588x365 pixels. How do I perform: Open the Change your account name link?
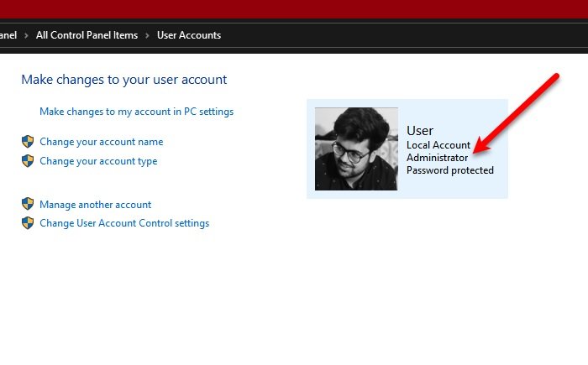[101, 142]
